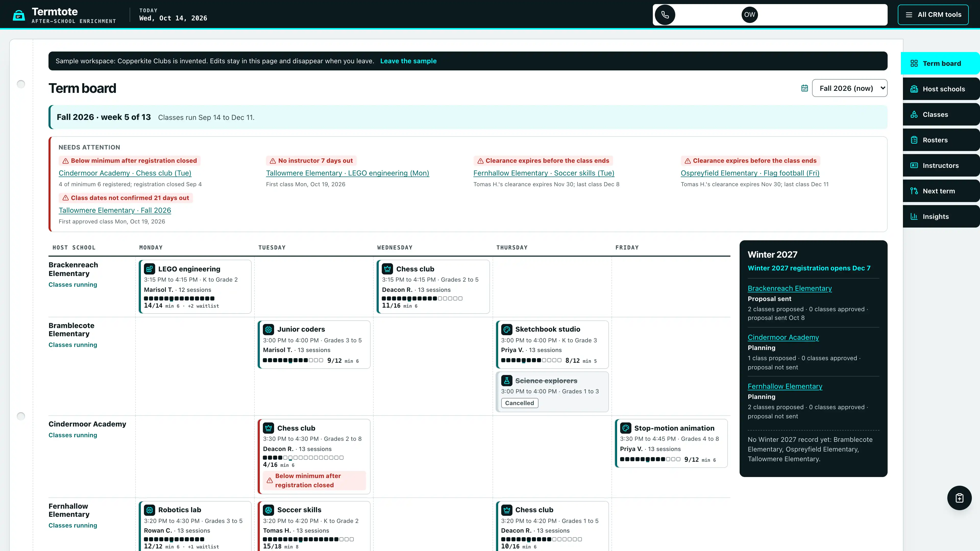Open Brackenreach Elementary in Winter 2027 panel
Image resolution: width=980 pixels, height=551 pixels.
789,288
